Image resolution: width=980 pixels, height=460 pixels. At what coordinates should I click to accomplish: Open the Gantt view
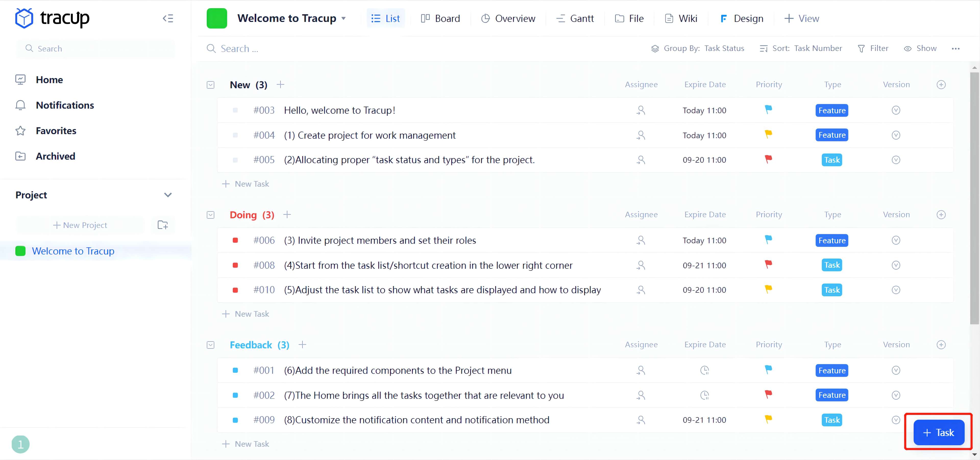pos(574,18)
